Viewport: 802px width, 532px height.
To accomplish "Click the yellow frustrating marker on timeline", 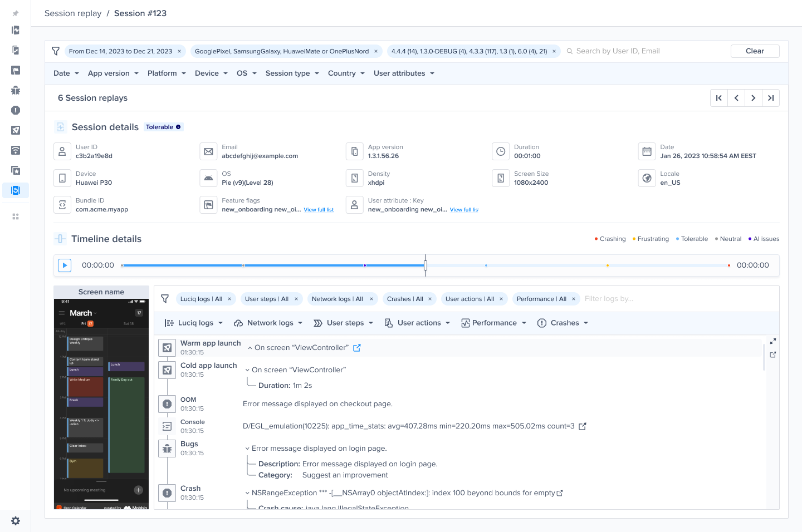I will tap(608, 265).
